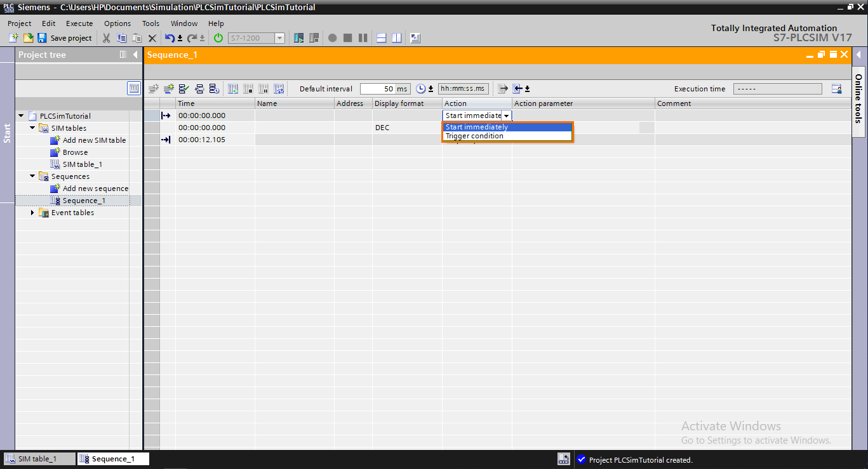The image size is (868, 469).
Task: Choose Trigger condition from the list
Action: [508, 136]
